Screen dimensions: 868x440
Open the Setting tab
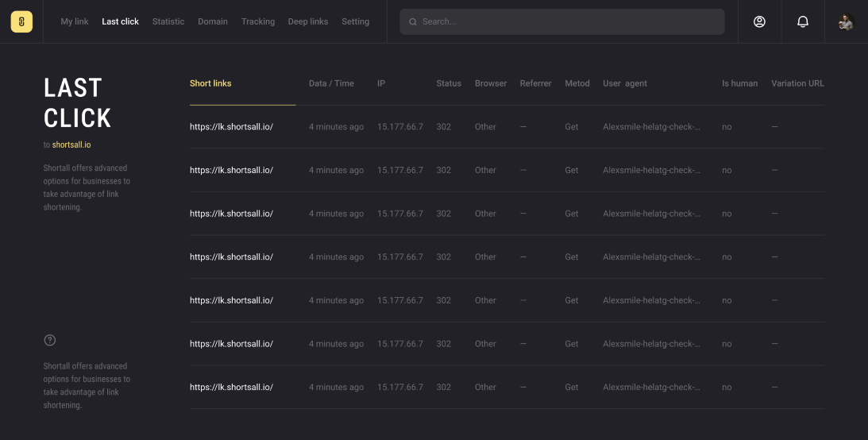pyautogui.click(x=355, y=21)
